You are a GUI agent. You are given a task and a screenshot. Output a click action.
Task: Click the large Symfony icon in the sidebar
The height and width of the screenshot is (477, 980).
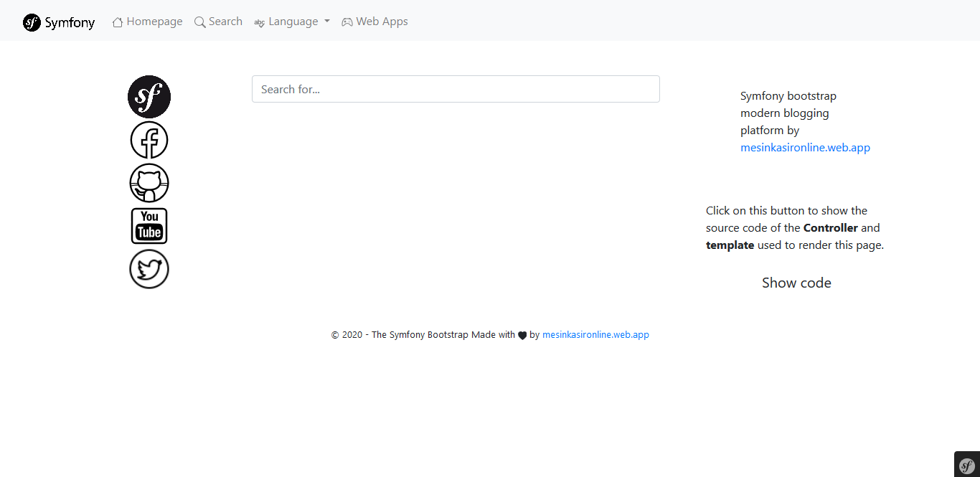(149, 97)
